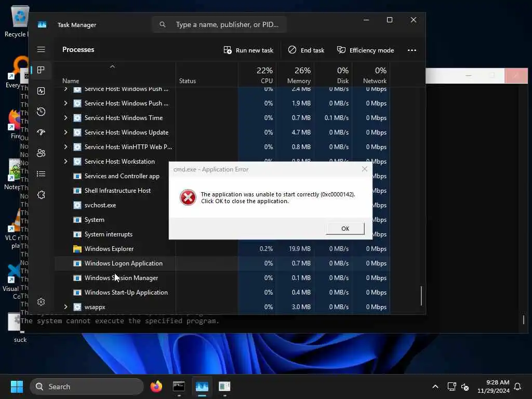The image size is (532, 399).
Task: Expand Service Host: Windows Update
Action: pos(65,132)
